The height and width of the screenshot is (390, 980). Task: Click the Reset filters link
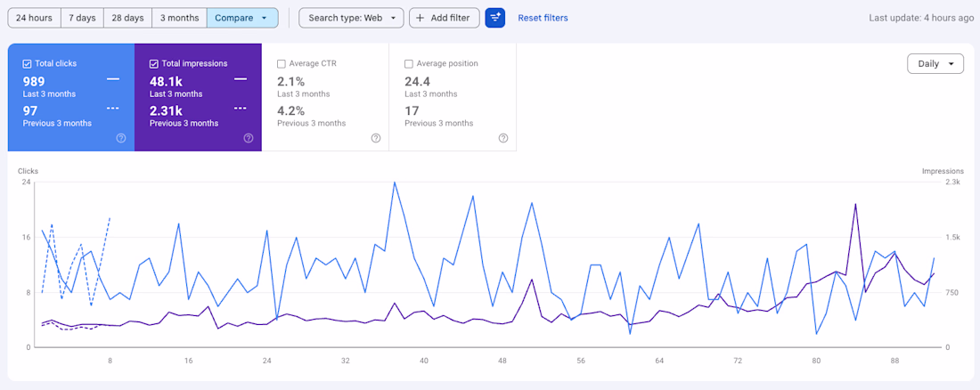point(543,18)
